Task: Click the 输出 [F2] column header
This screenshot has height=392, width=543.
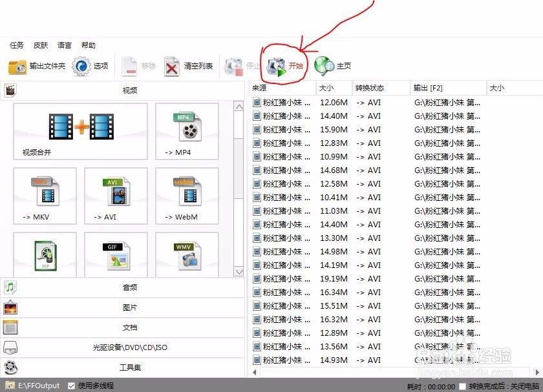Action: coord(449,88)
